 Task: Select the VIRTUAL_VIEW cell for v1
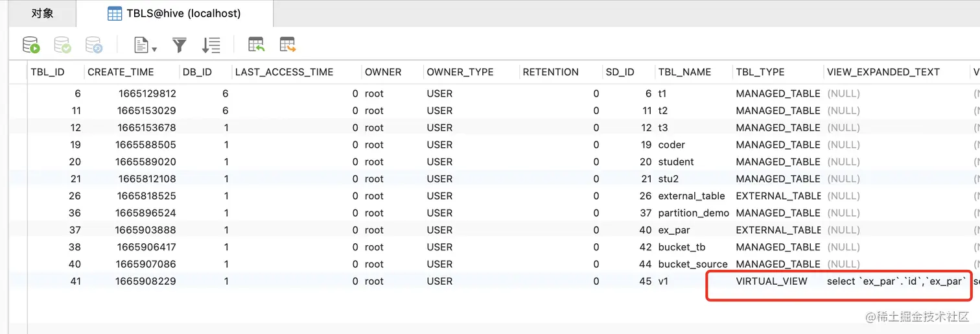[772, 281]
